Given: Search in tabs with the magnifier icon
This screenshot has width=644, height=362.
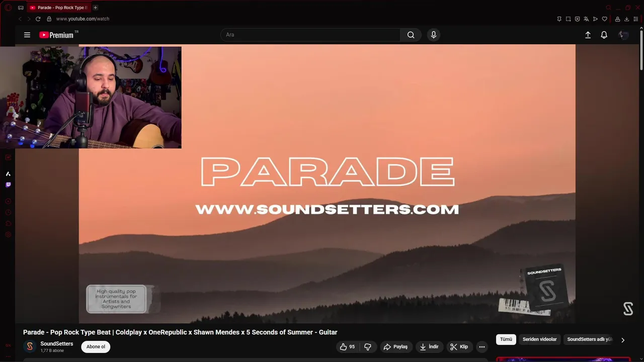Looking at the screenshot, I should (608, 8).
